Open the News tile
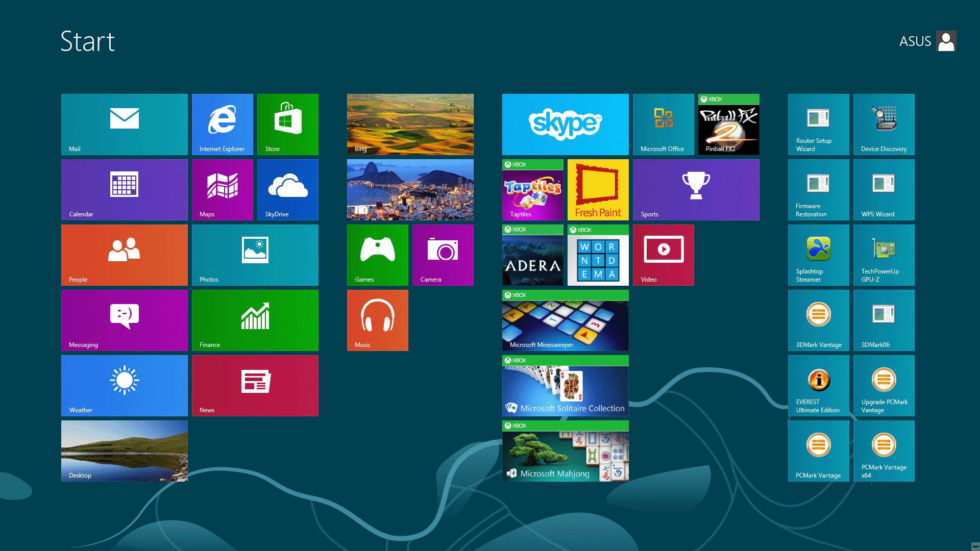The height and width of the screenshot is (551, 980). pos(255,386)
